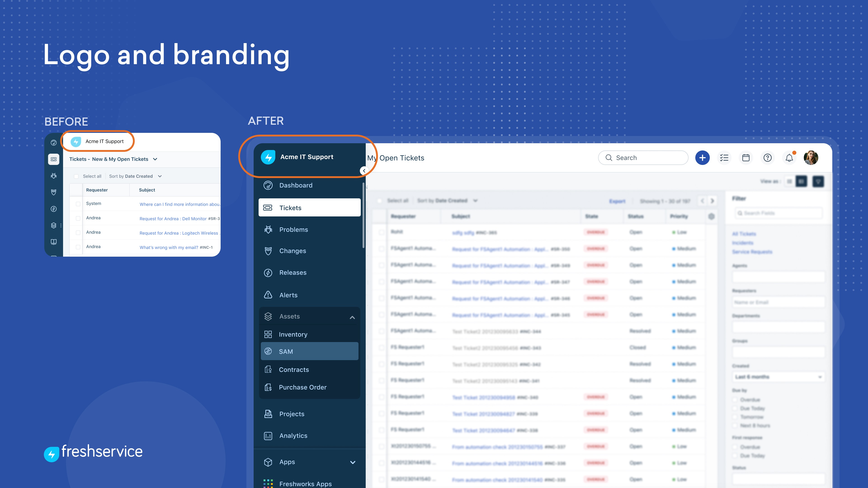Collapse the Assets section chevron
Image resolution: width=868 pixels, height=488 pixels.
(x=352, y=317)
